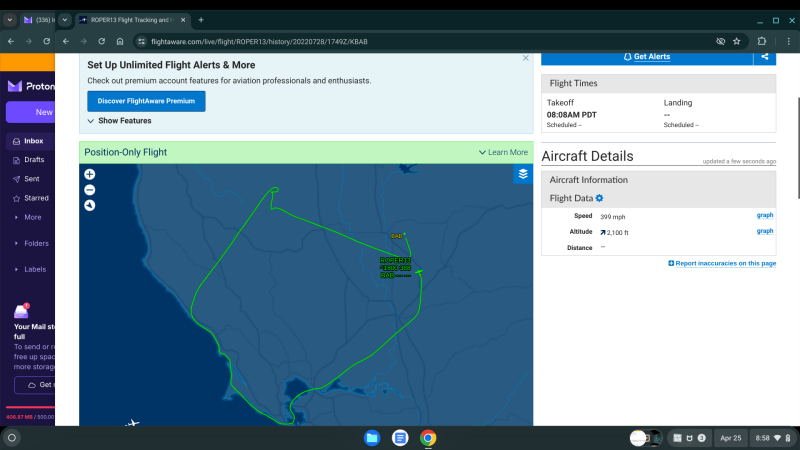Open Starred folder in Proton Mail
Image resolution: width=800 pixels, height=450 pixels.
pyautogui.click(x=31, y=198)
